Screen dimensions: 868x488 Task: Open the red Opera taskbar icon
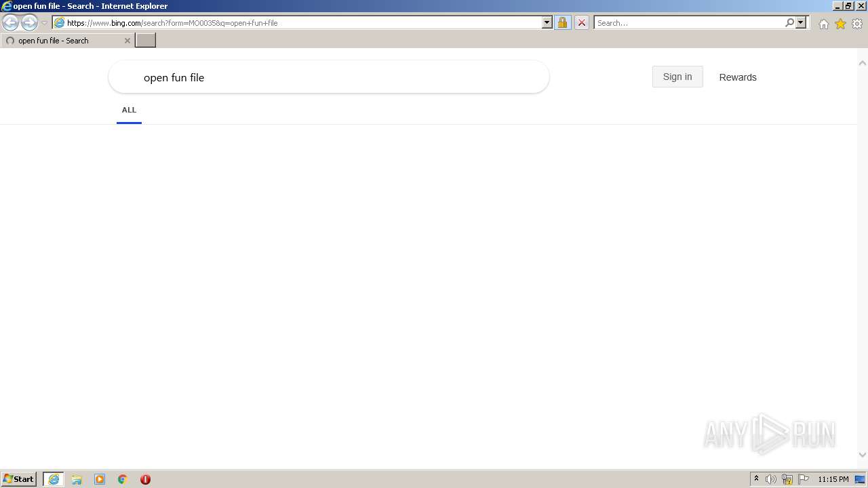(145, 479)
